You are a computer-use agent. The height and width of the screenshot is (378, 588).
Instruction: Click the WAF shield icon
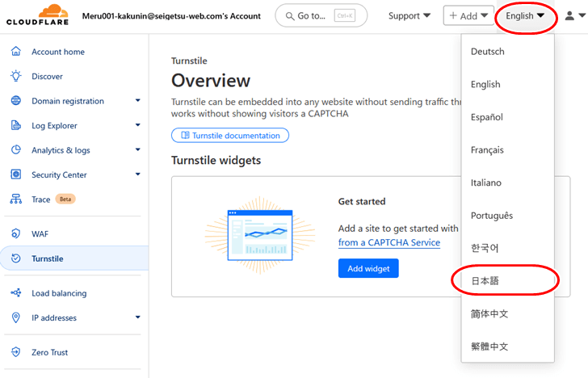pyautogui.click(x=16, y=233)
